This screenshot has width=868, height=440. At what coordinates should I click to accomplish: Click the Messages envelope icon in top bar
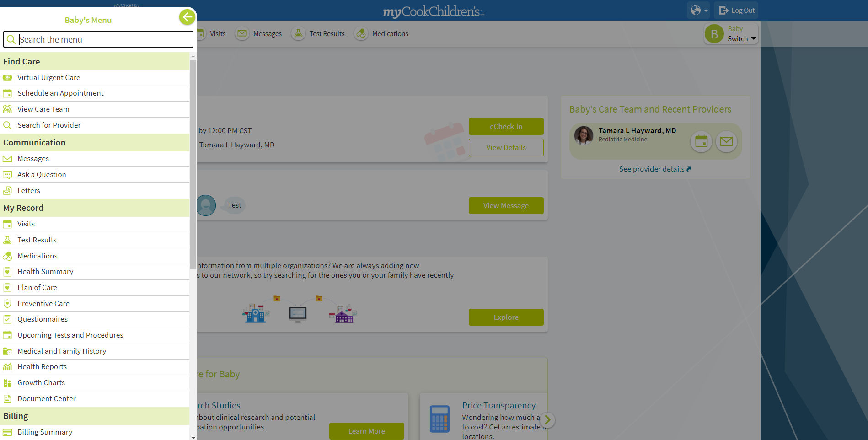pyautogui.click(x=242, y=33)
